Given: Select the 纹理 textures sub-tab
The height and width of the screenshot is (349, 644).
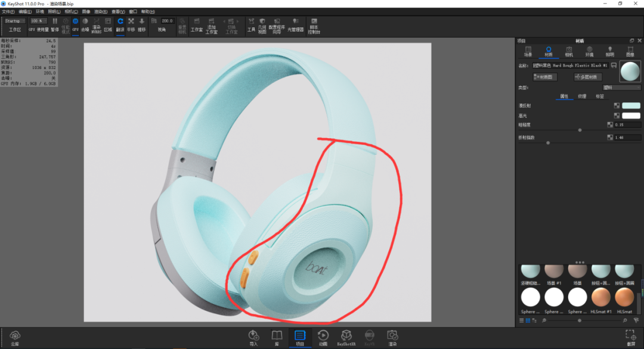Looking at the screenshot, I should pos(582,96).
